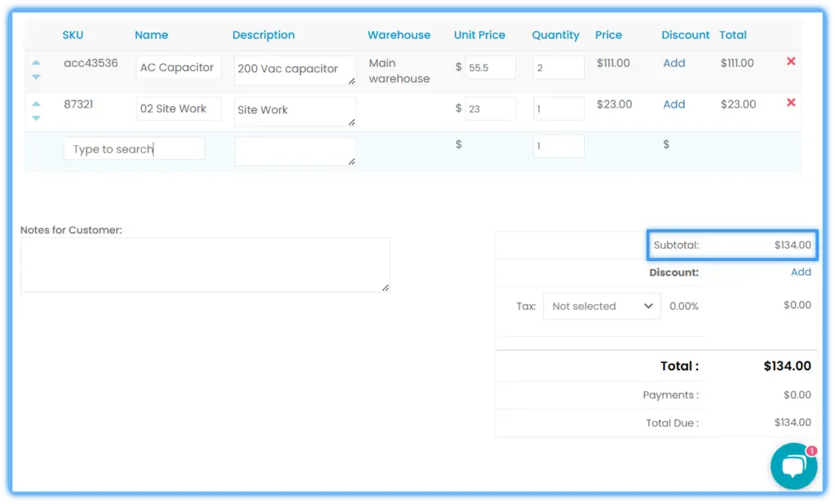Delete the 02 Site Work line item
Image resolution: width=835 pixels, height=504 pixels.
791,102
